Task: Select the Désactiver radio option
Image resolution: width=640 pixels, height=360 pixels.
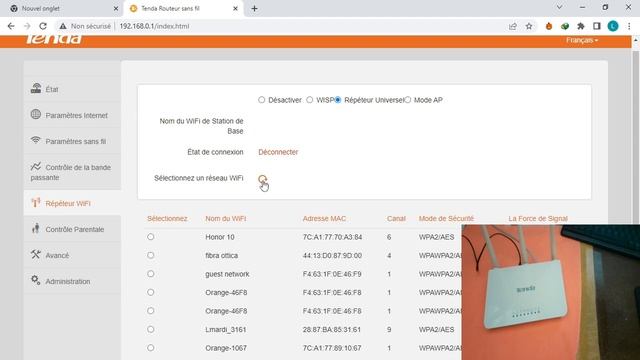Action: (262, 100)
